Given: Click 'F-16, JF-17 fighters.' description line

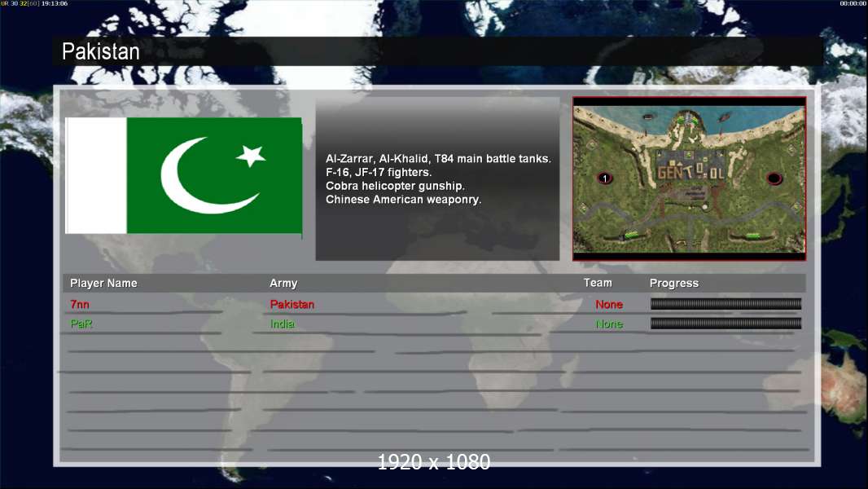Looking at the screenshot, I should coord(379,172).
